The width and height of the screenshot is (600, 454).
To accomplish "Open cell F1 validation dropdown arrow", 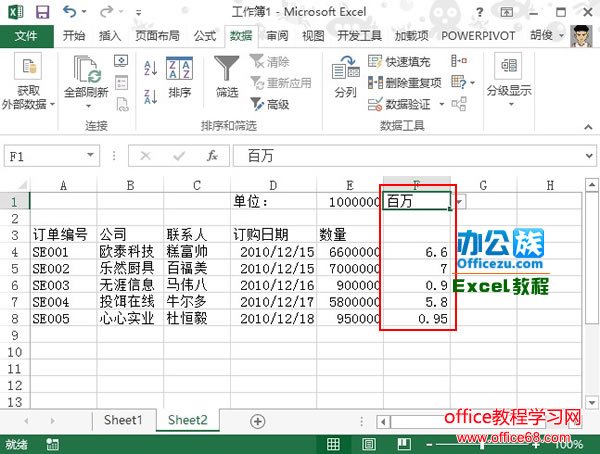I will [460, 201].
